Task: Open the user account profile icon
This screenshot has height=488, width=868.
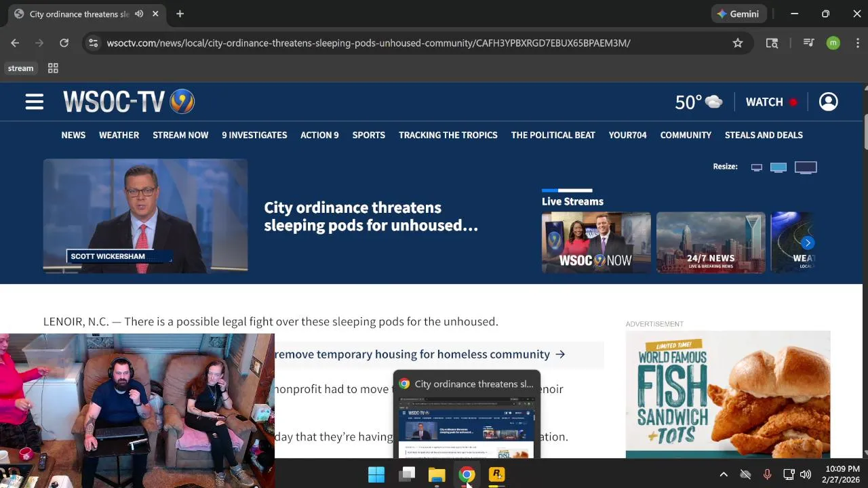Action: (x=828, y=102)
